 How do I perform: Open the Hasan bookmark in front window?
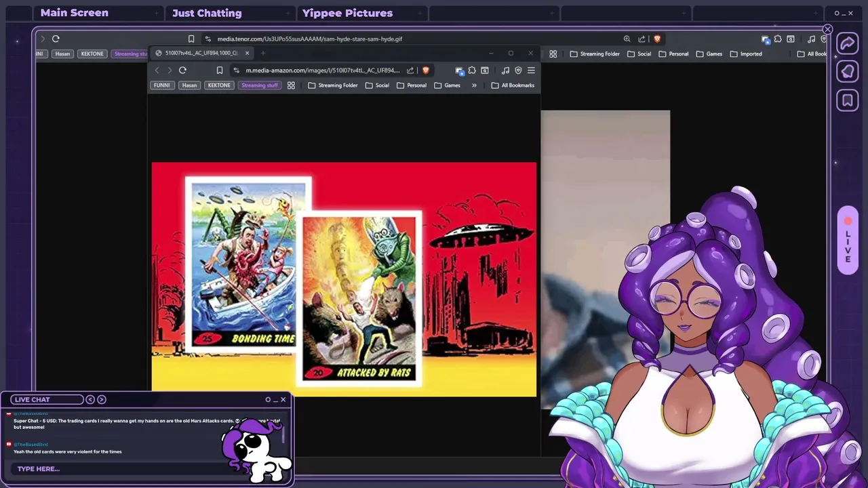189,85
